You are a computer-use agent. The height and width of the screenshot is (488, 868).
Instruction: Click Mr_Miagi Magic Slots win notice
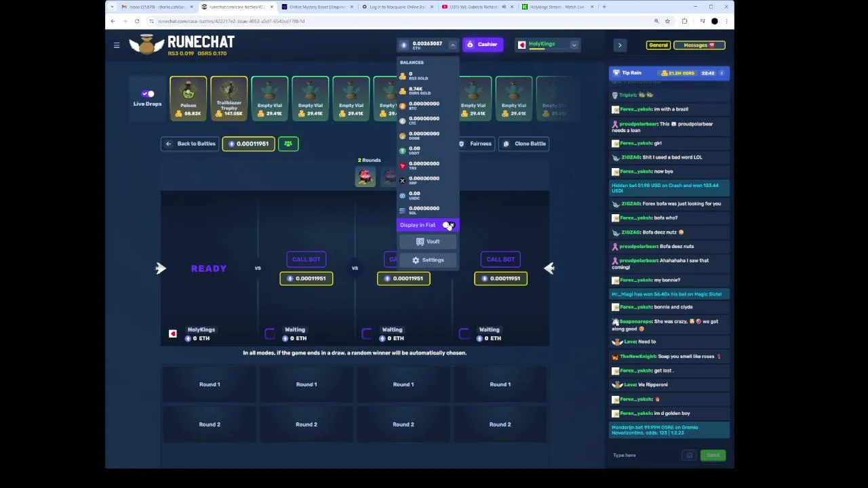[670, 294]
